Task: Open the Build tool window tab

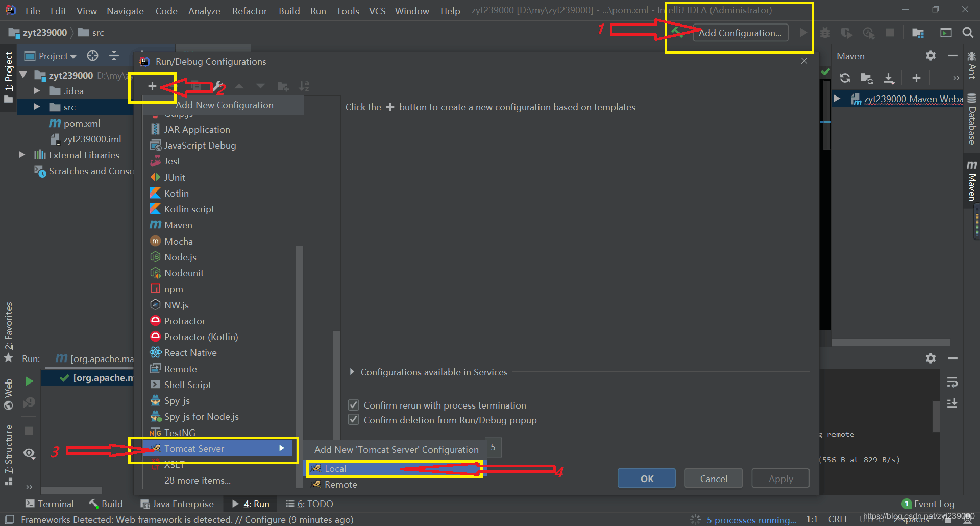Action: click(x=106, y=504)
